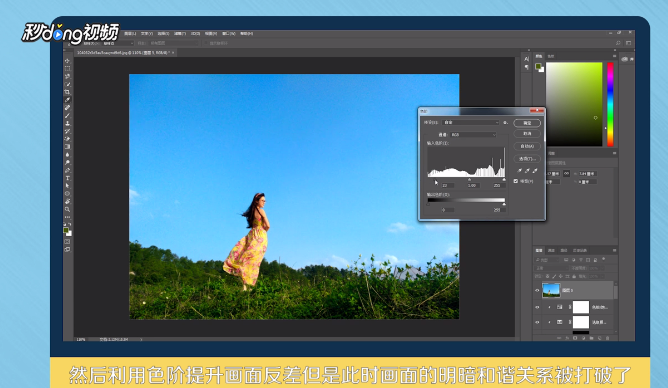Toggle the Preview checkbox in Levels
Viewport: 668px width, 388px height.
[x=516, y=181]
